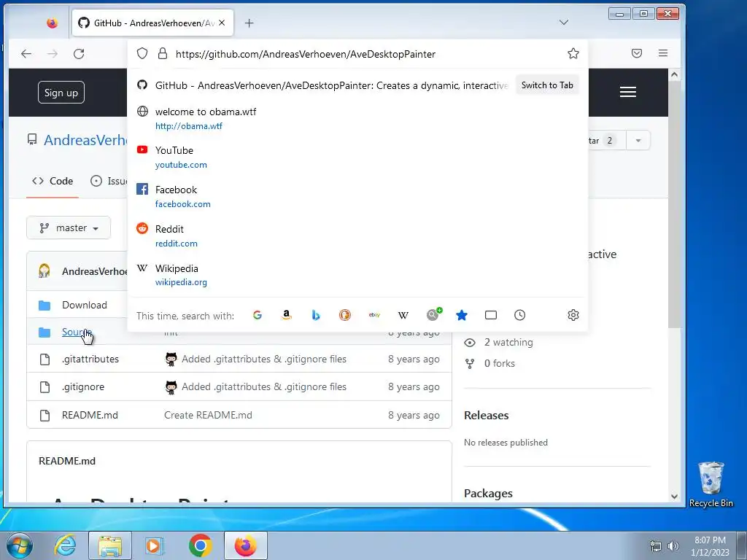Click the Packages heading
This screenshot has height=560, width=747.
488,494
